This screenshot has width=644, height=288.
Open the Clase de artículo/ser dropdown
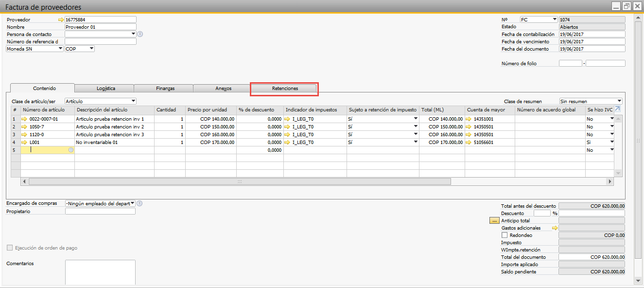[x=133, y=101]
